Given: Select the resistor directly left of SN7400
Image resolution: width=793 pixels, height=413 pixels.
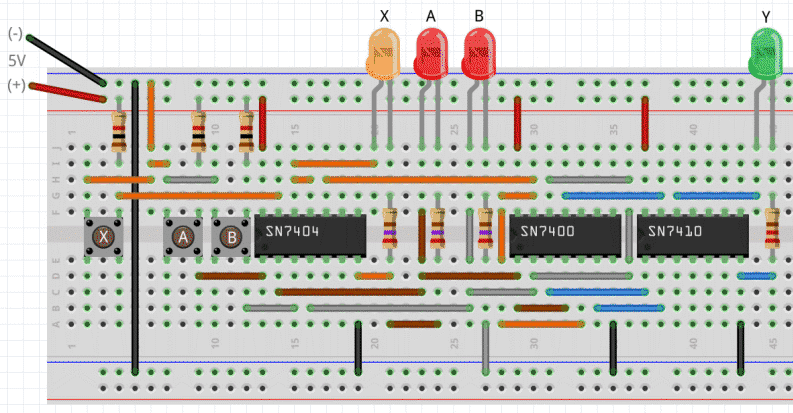Looking at the screenshot, I should pyautogui.click(x=486, y=230).
